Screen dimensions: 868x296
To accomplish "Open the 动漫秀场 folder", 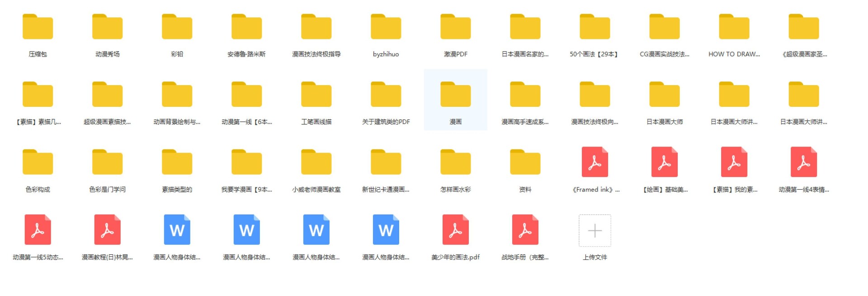I will point(107,27).
